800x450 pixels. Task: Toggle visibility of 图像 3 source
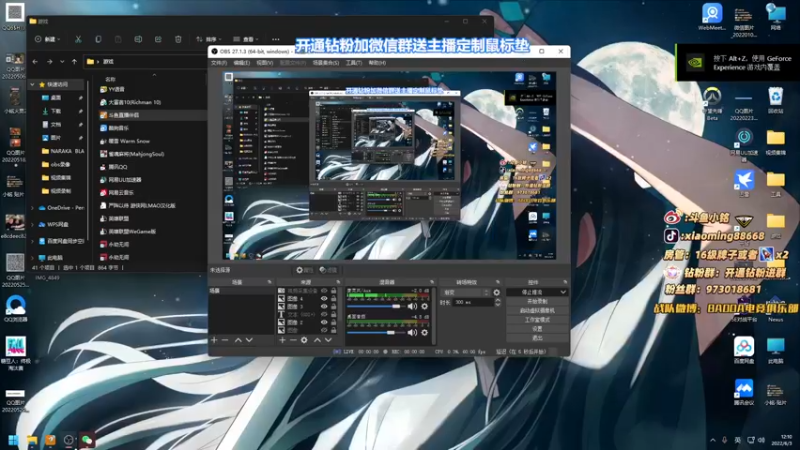click(x=324, y=307)
